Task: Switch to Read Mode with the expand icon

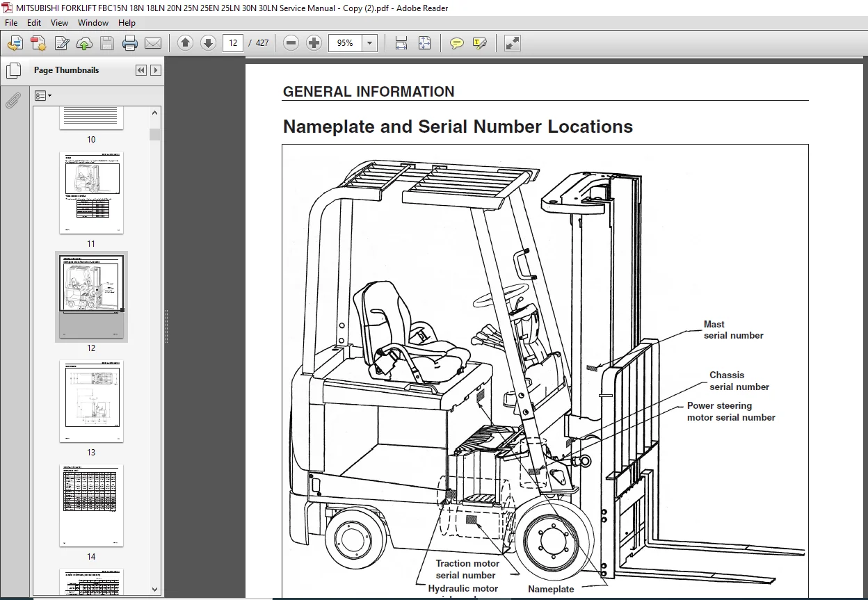Action: 513,43
